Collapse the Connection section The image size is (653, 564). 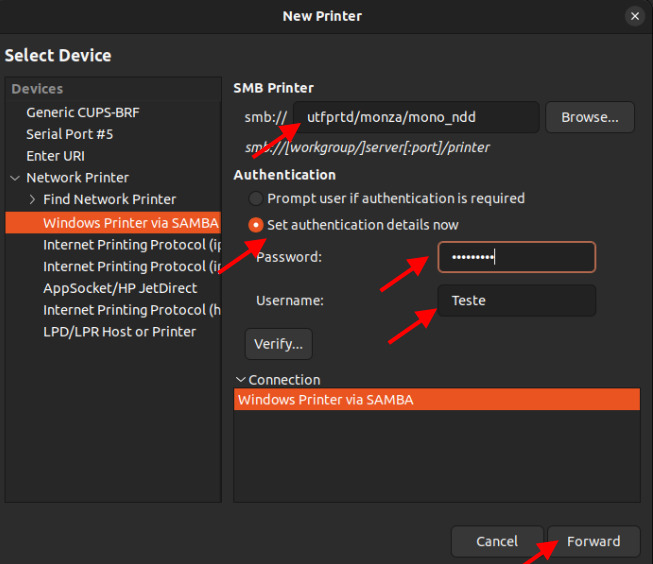pos(240,380)
